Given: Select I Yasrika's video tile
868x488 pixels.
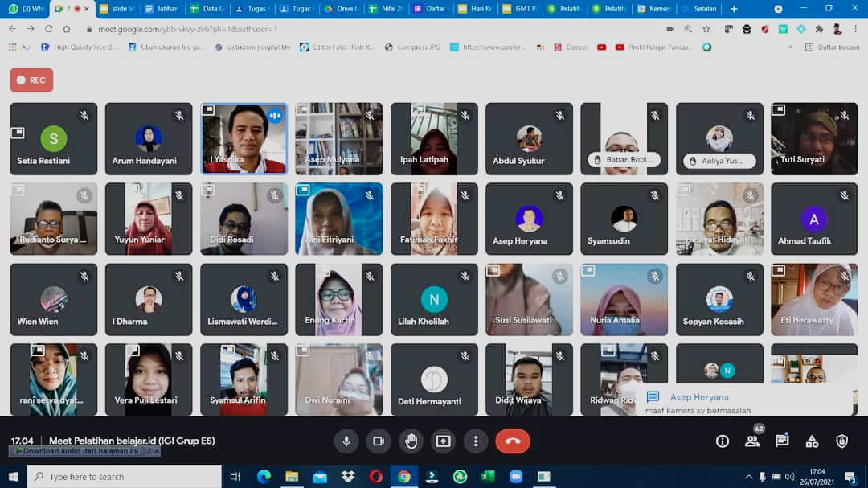Looking at the screenshot, I should point(244,137).
